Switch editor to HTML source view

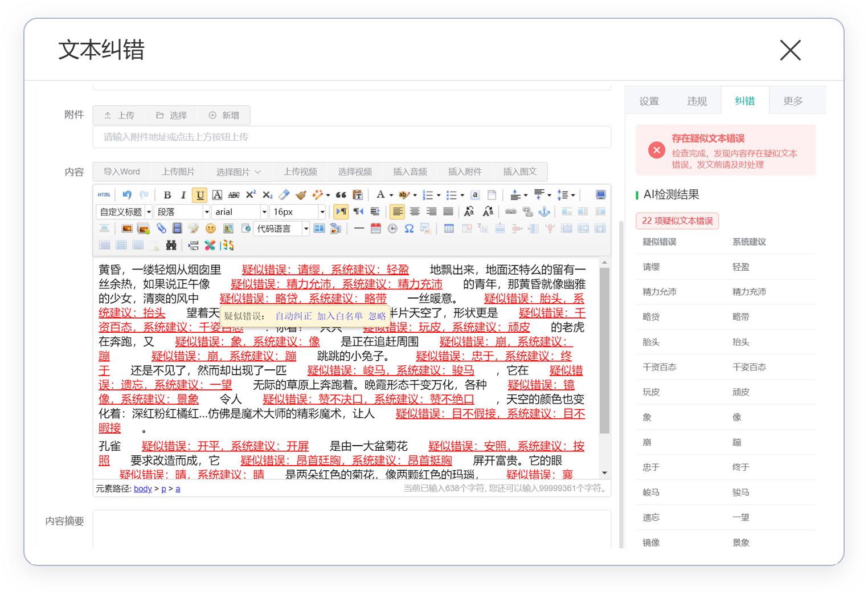(x=104, y=194)
